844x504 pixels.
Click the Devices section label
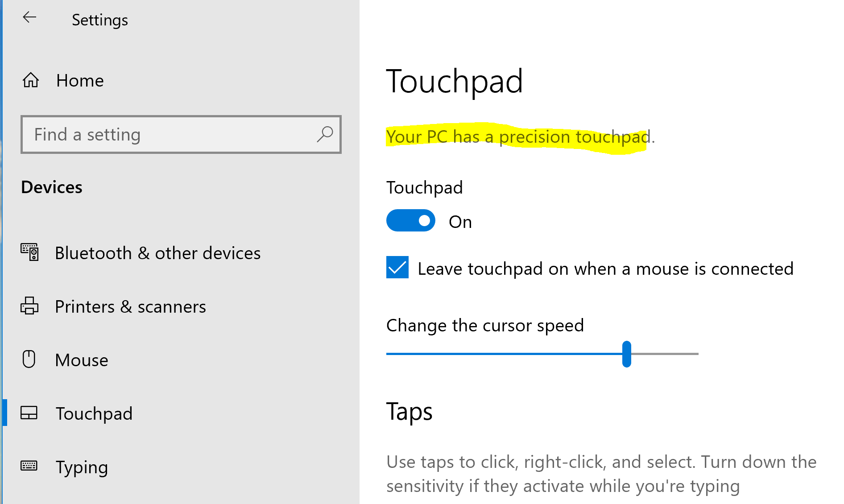tap(51, 187)
